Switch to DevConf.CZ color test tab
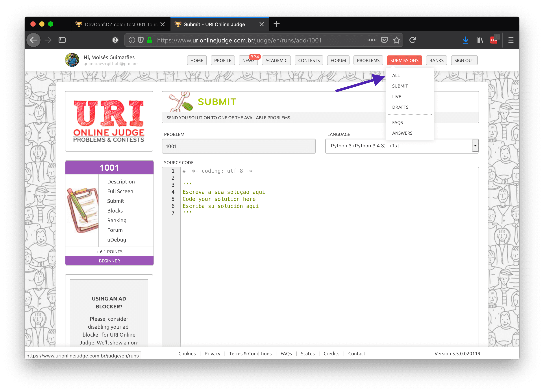 pos(121,24)
